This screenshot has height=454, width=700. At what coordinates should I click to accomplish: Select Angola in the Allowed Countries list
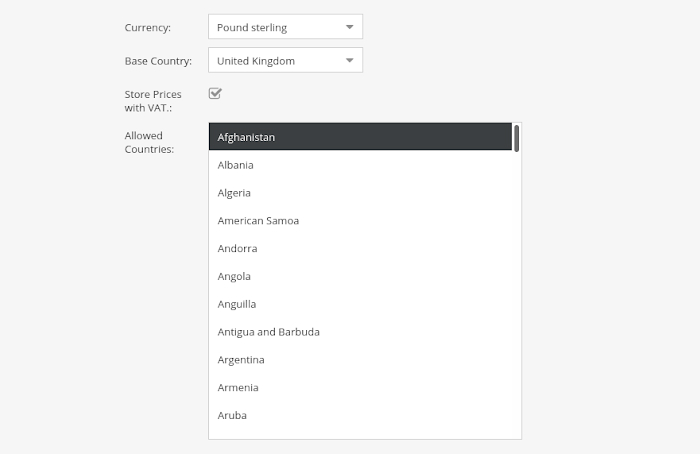click(360, 276)
